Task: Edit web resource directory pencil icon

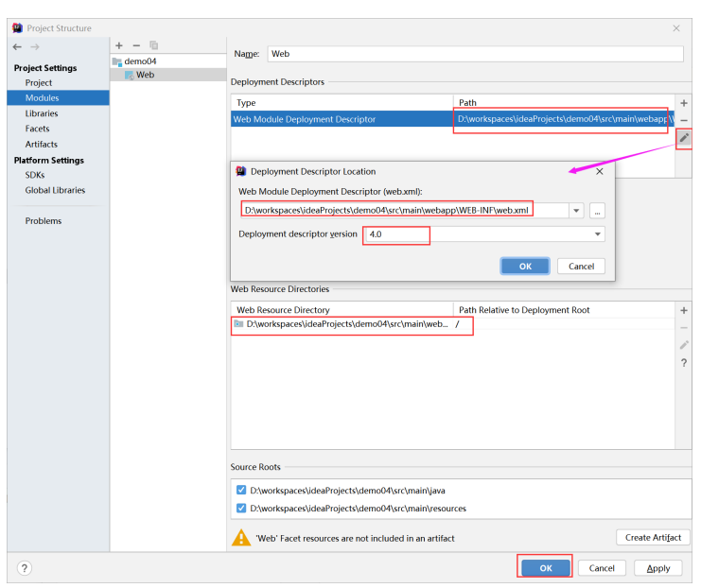Action: pyautogui.click(x=684, y=345)
